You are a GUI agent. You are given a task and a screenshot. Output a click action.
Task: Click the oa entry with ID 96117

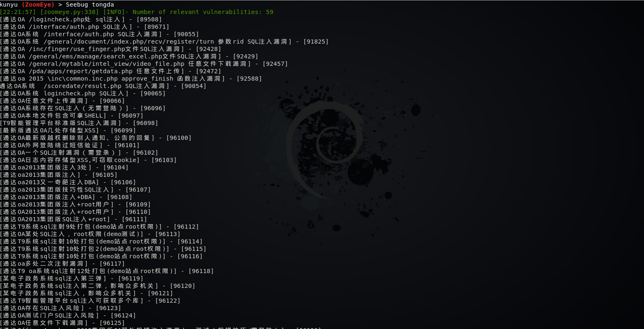(63, 264)
